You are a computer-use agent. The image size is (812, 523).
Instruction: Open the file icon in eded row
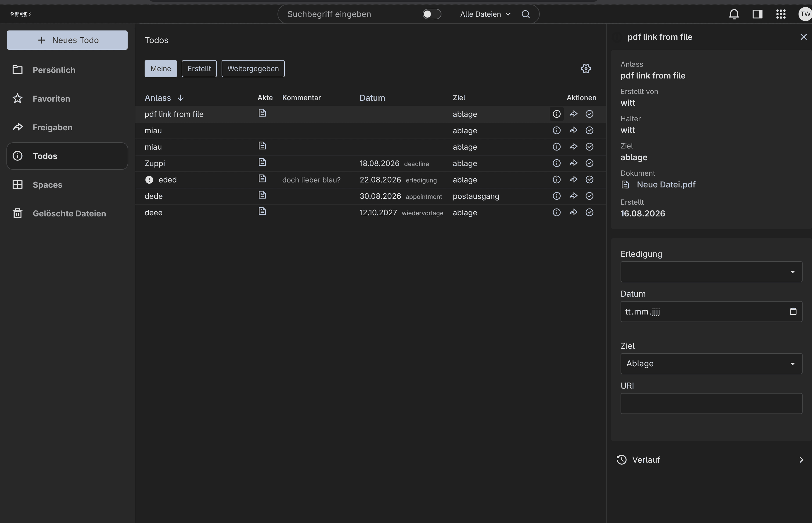point(262,178)
